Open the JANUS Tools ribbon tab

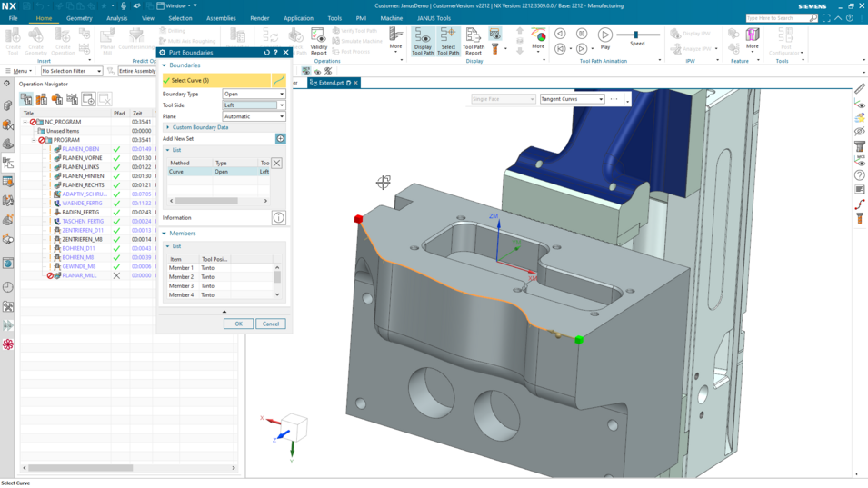tap(434, 18)
